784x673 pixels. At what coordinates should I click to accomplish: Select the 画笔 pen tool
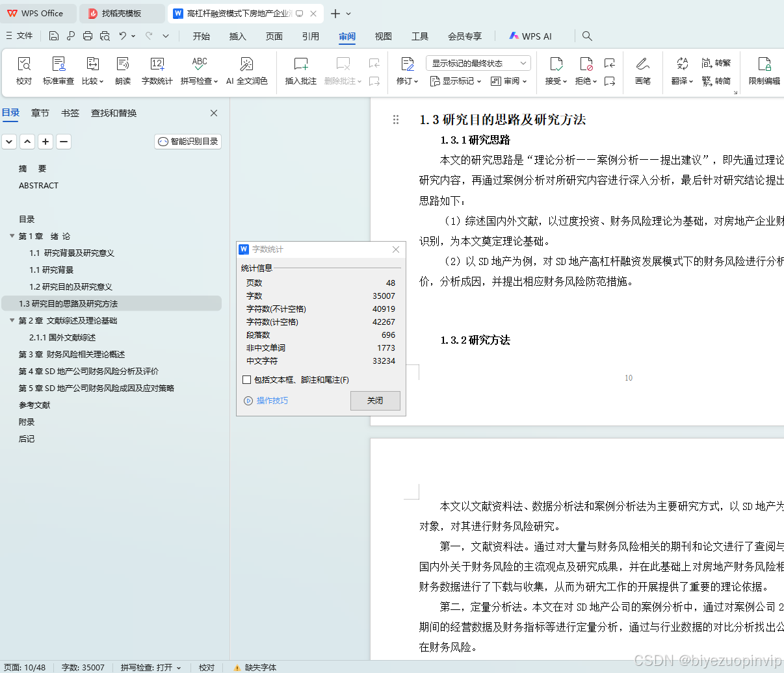coord(643,70)
